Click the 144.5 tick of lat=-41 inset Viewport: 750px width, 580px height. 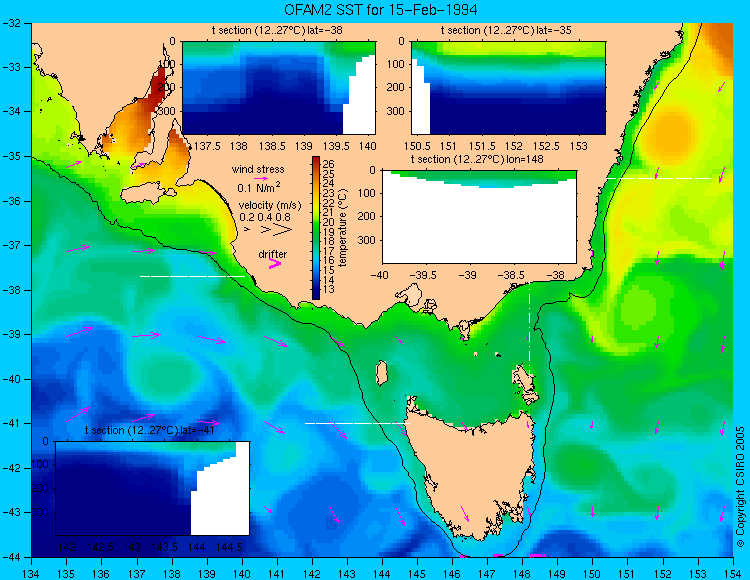coord(229,547)
